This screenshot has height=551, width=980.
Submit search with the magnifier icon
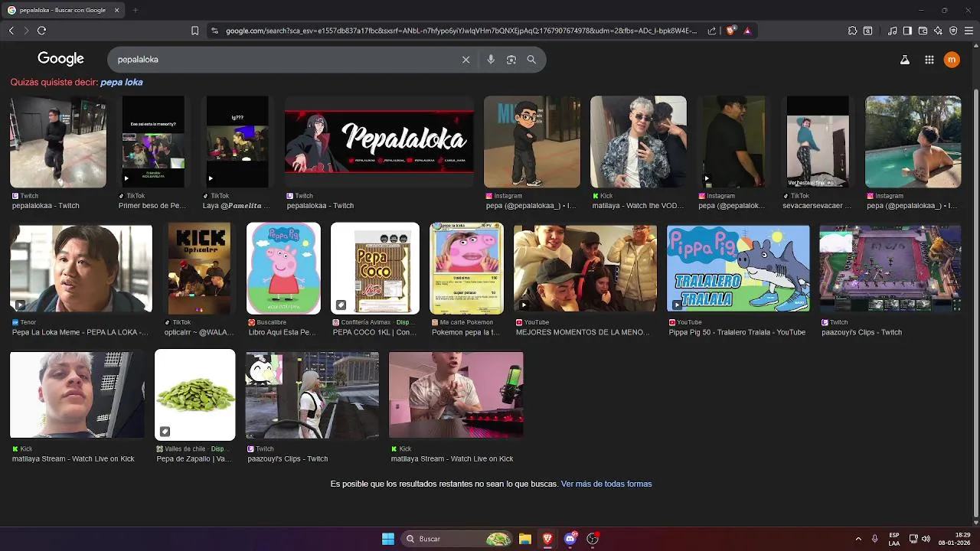pyautogui.click(x=531, y=60)
